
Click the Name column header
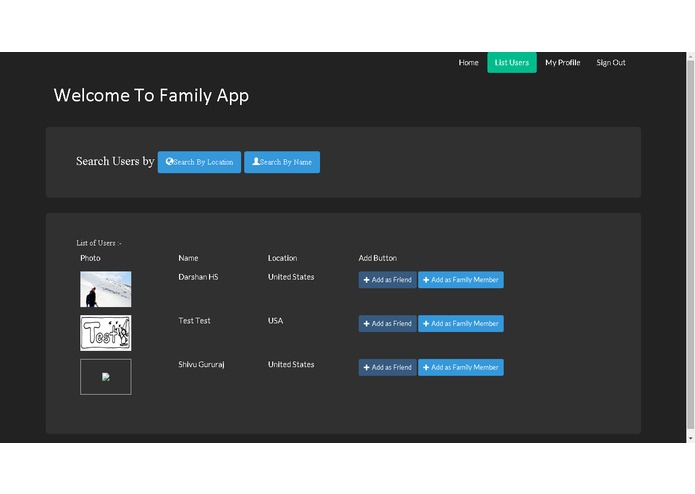tap(188, 258)
